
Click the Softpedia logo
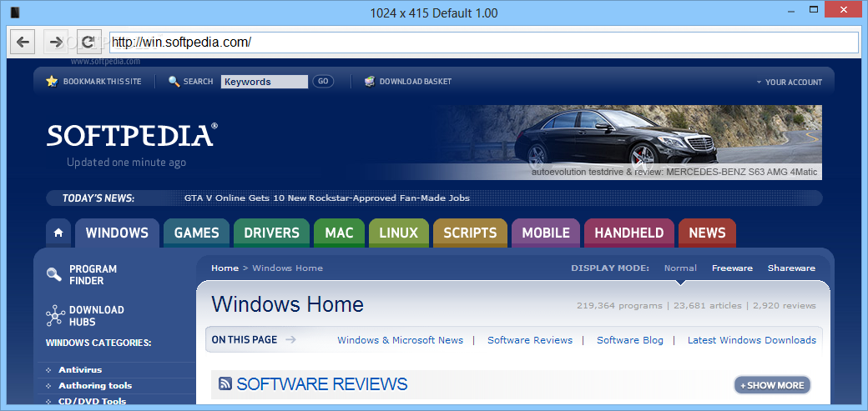click(133, 136)
